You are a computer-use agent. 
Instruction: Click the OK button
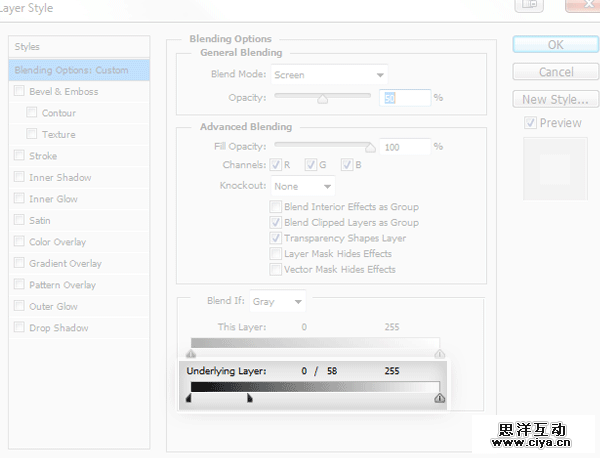pos(555,45)
